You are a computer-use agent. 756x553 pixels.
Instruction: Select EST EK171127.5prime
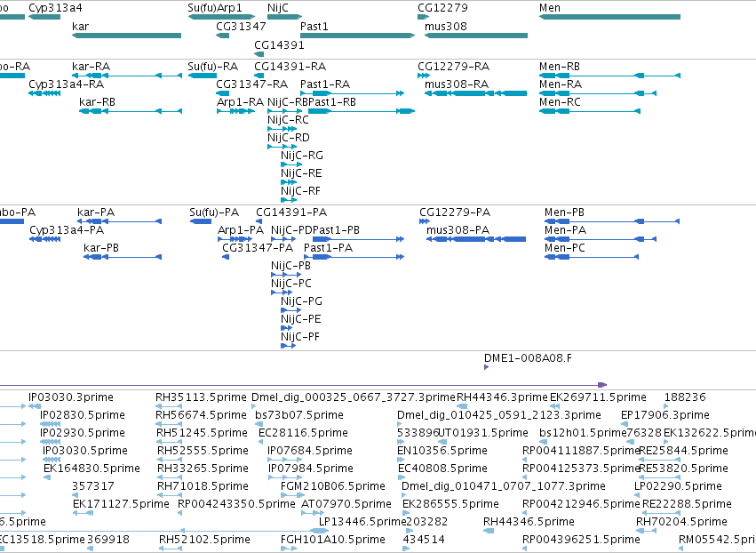[83, 513]
